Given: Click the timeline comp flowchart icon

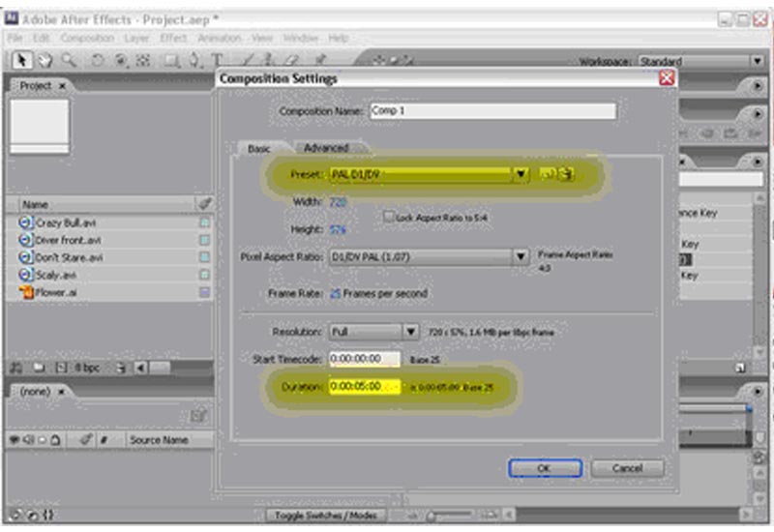Looking at the screenshot, I should (198, 415).
